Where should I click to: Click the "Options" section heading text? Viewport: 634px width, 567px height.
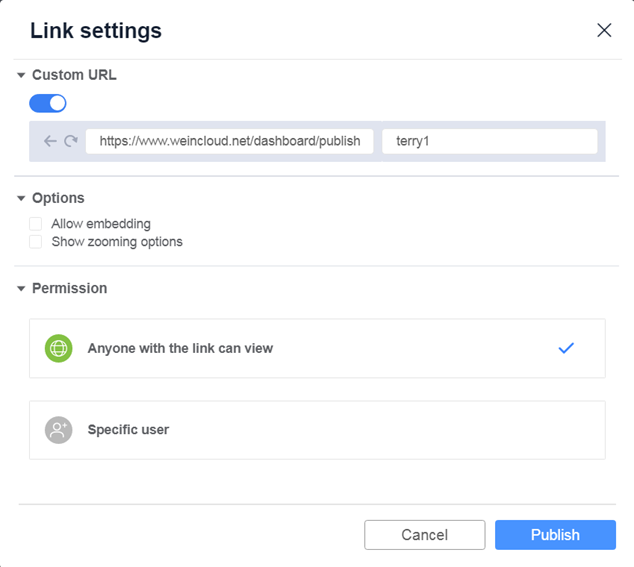[58, 198]
